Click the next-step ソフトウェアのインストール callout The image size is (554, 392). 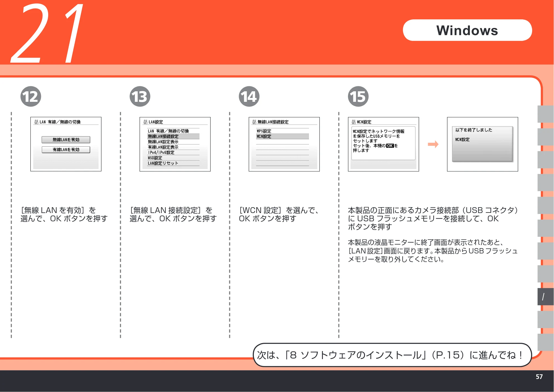[392, 355]
